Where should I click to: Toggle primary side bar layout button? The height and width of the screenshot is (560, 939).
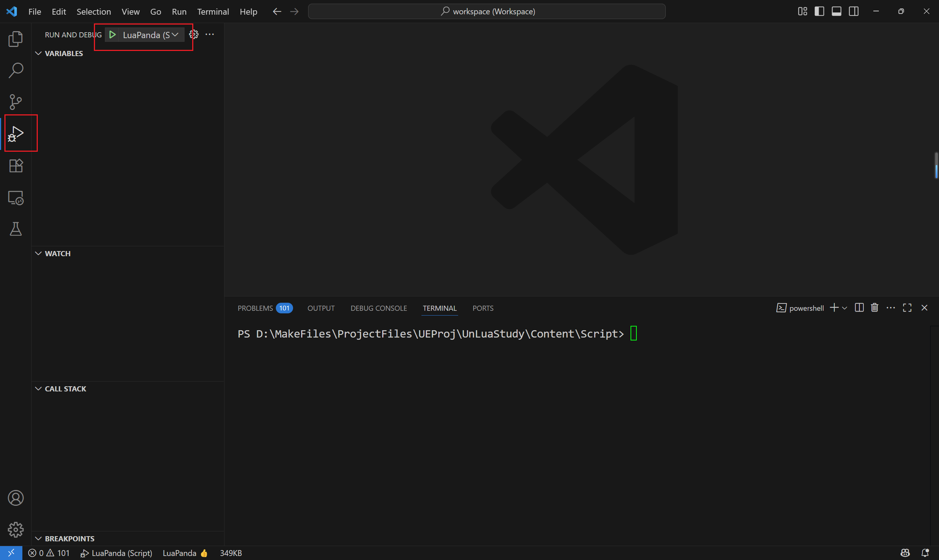coord(819,11)
